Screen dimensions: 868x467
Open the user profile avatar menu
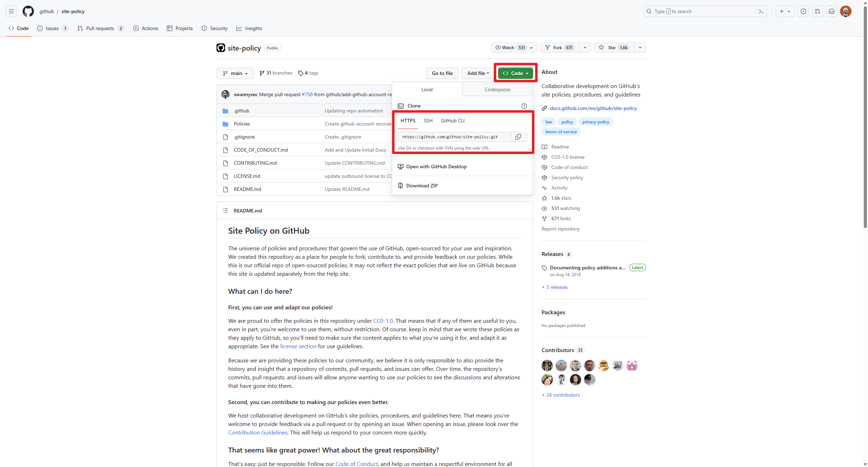click(x=846, y=11)
